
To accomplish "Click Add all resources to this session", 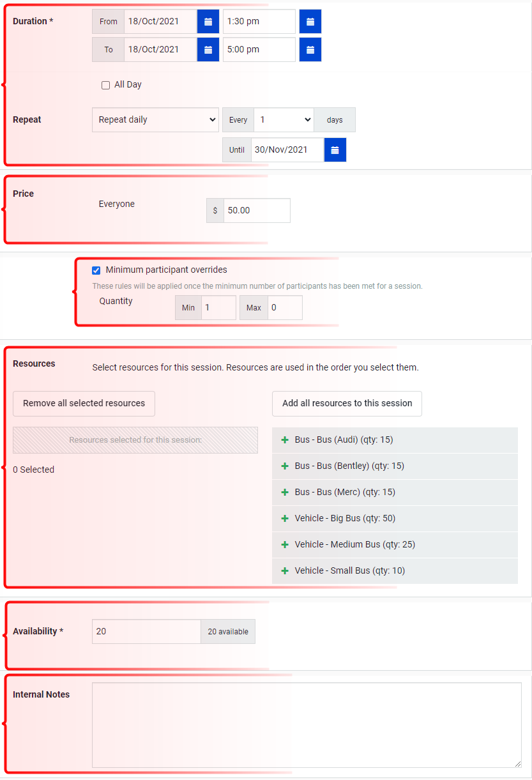I will tap(347, 404).
